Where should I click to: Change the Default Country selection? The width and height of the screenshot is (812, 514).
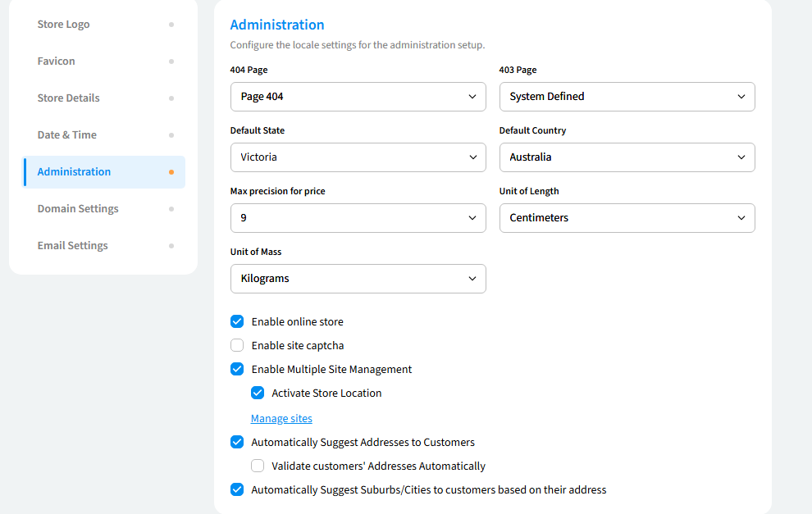pos(627,157)
